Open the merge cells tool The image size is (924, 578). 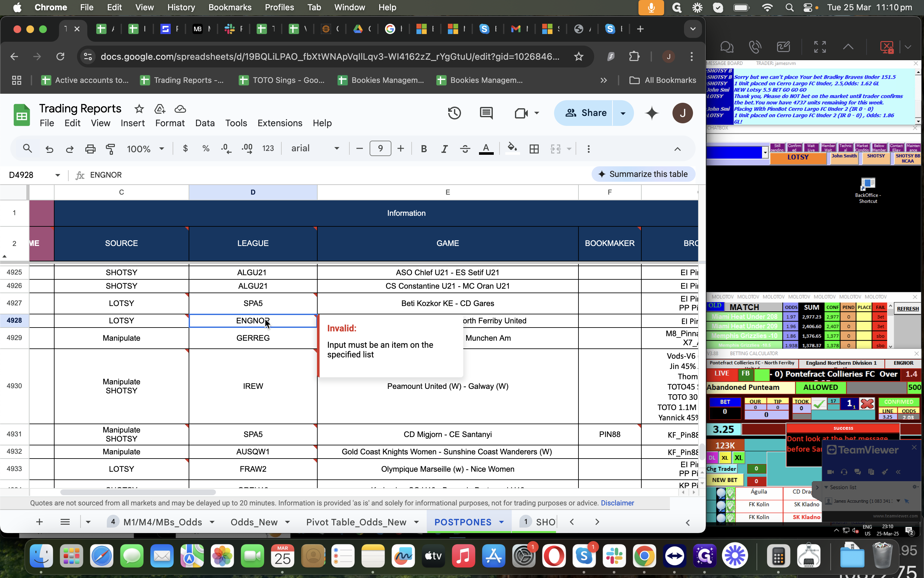coord(556,149)
